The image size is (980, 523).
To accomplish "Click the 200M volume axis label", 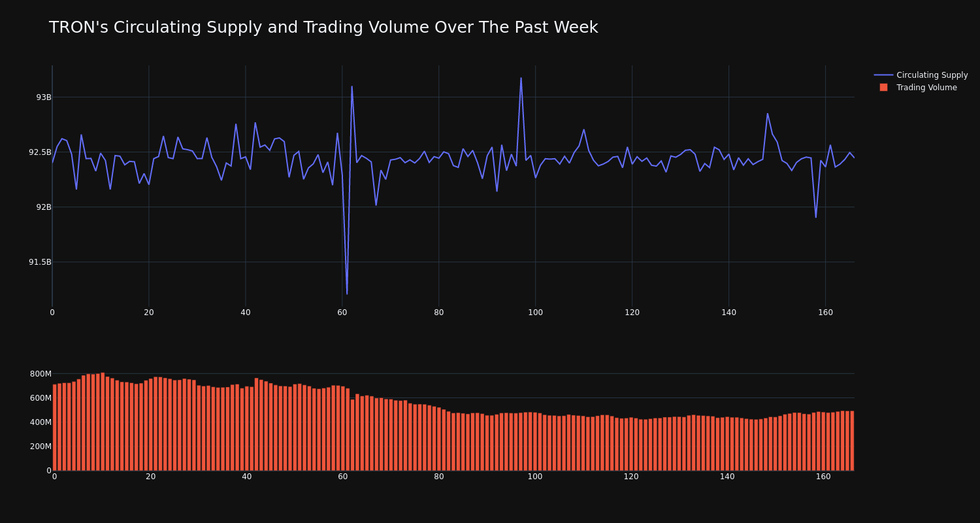I will 41,447.
